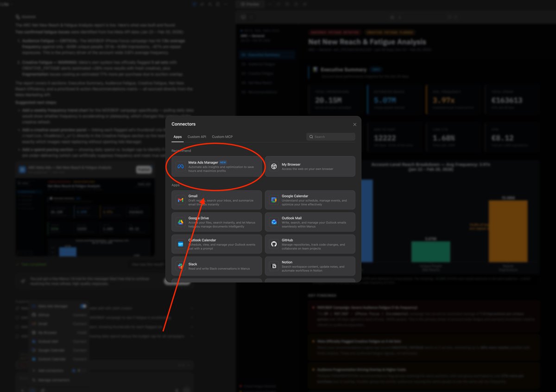Click the My Browser Chrome icon

pos(274,166)
